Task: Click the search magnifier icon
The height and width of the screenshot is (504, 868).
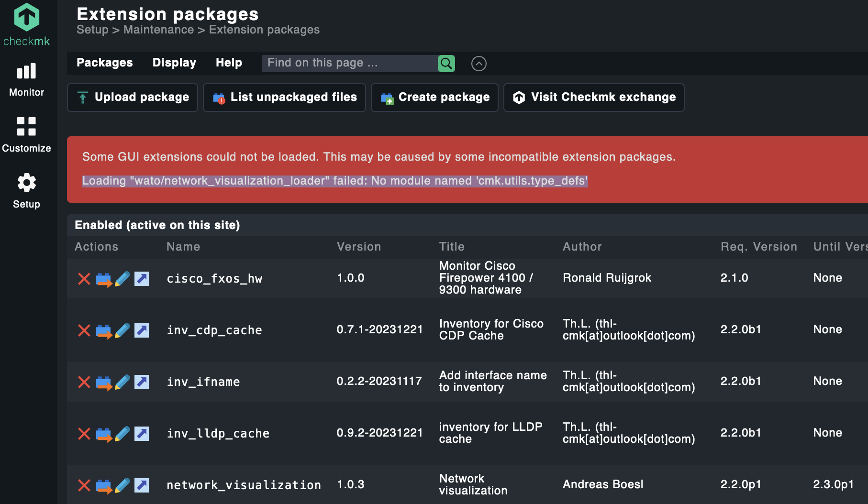Action: click(x=445, y=63)
